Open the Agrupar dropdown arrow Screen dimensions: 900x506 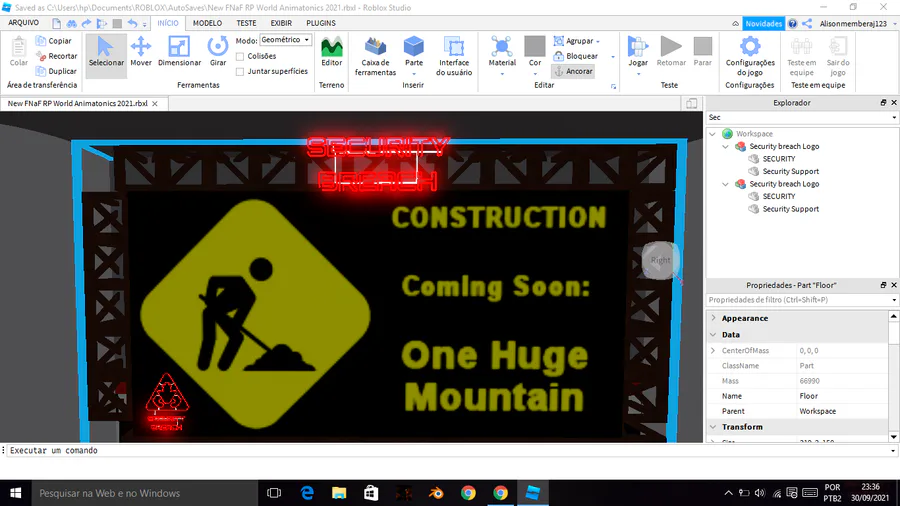click(598, 41)
